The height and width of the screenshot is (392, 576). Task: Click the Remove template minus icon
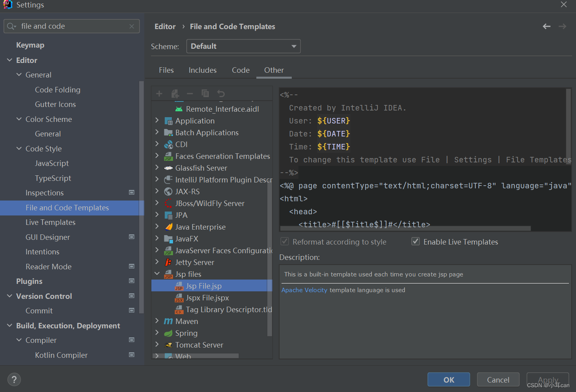pos(190,94)
